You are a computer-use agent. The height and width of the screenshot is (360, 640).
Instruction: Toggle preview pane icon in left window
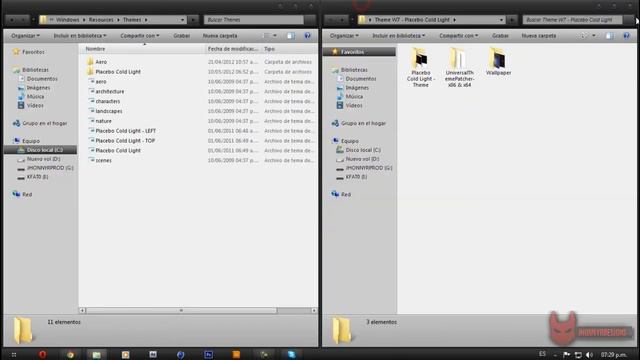tap(291, 36)
